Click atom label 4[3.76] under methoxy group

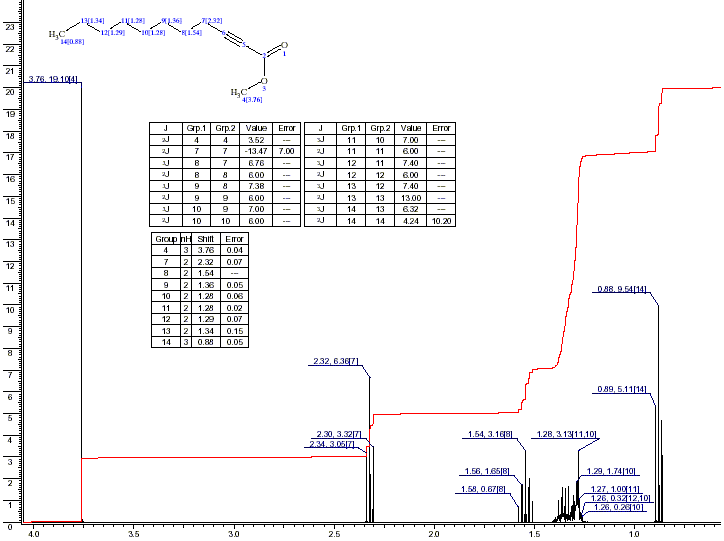(252, 100)
